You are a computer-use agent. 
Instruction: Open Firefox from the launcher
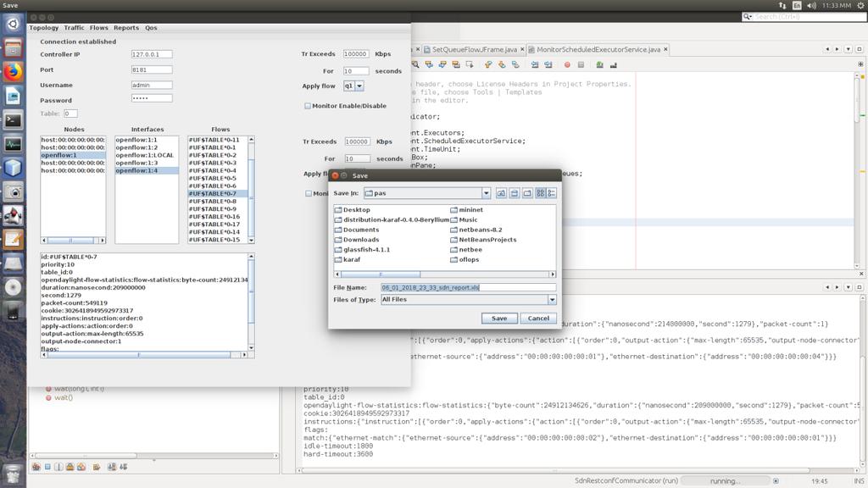click(13, 73)
